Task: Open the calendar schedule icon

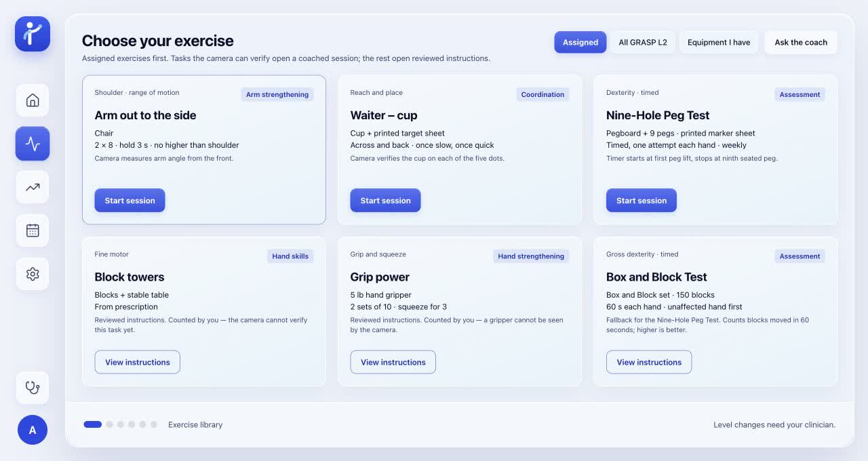Action: tap(33, 230)
